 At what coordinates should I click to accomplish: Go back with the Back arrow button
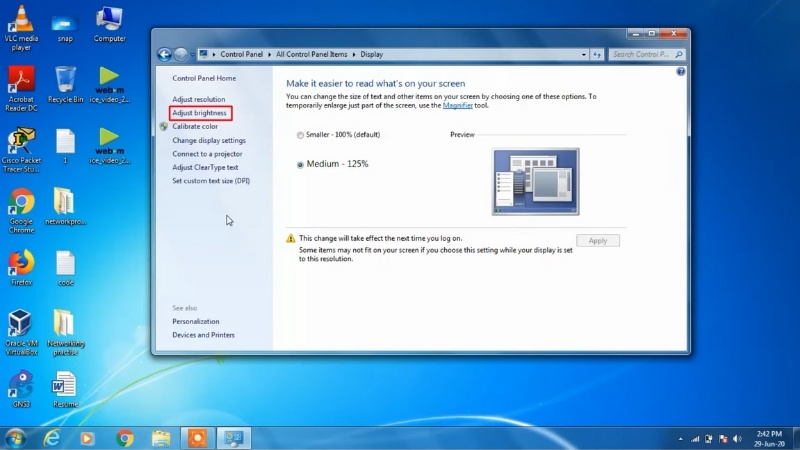tap(164, 54)
